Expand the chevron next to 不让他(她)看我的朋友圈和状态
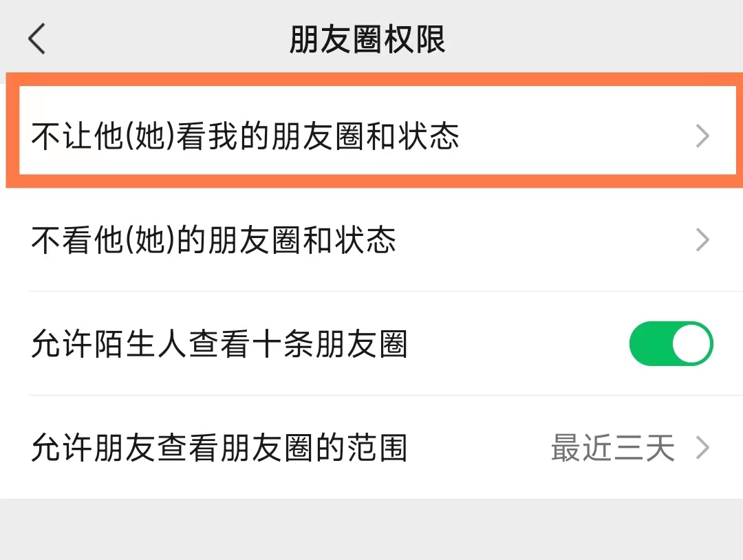Screen dimensions: 743x560 (x=702, y=136)
